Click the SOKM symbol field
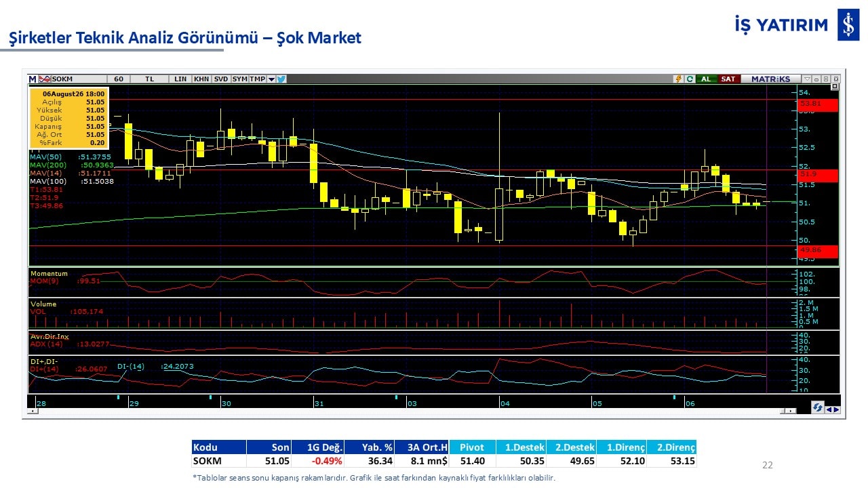 [79, 79]
